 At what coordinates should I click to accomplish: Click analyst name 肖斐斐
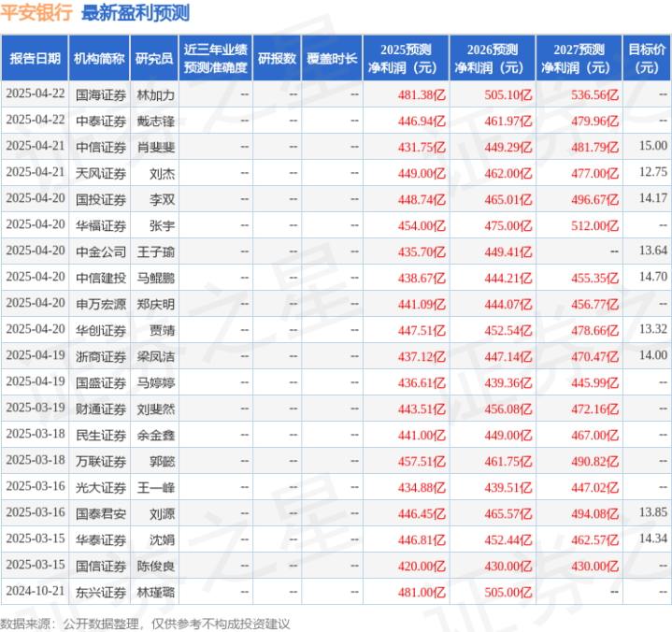[x=155, y=148]
